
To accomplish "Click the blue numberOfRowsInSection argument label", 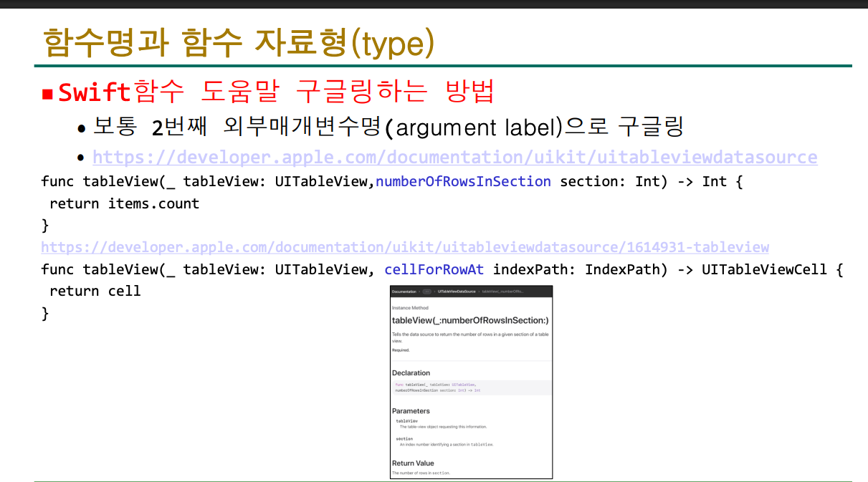I will (463, 181).
